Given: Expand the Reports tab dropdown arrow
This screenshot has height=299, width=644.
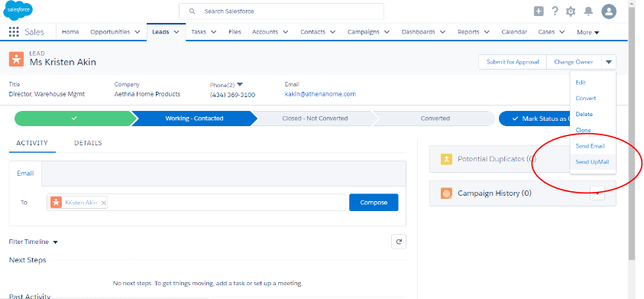Looking at the screenshot, I should pos(487,31).
